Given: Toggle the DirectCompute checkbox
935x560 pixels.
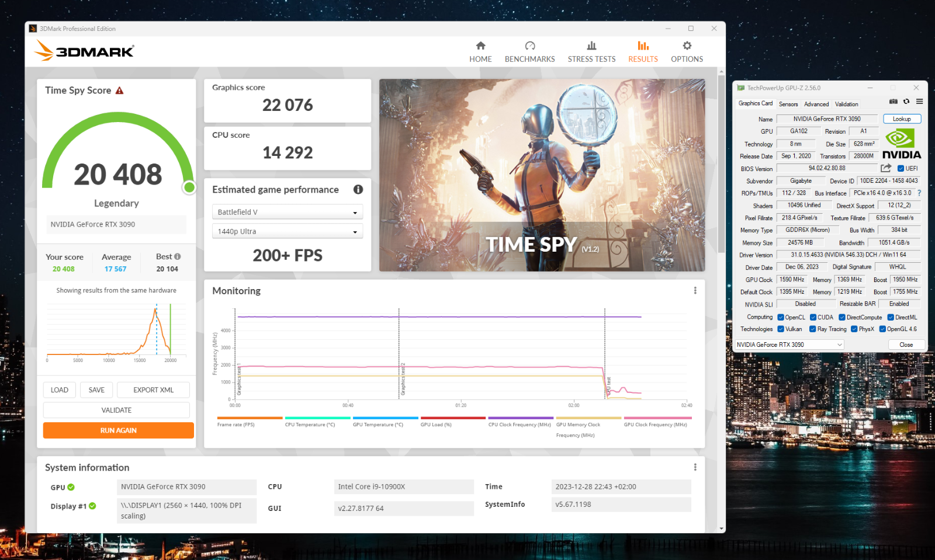Looking at the screenshot, I should (x=842, y=318).
